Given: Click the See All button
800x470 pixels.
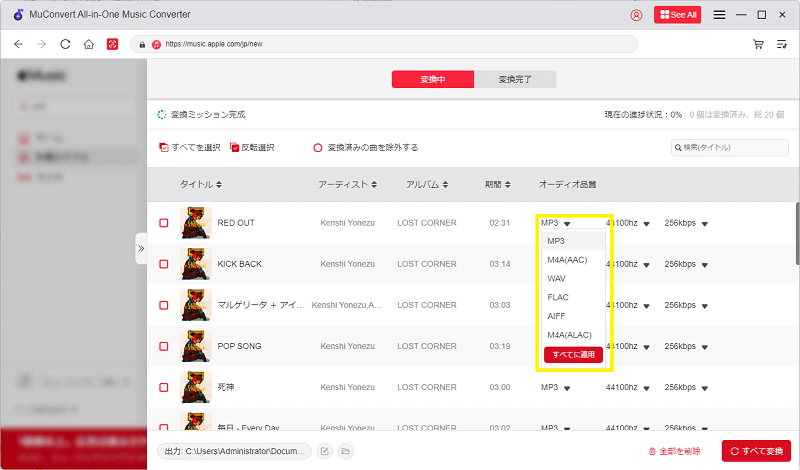Looking at the screenshot, I should (x=678, y=15).
